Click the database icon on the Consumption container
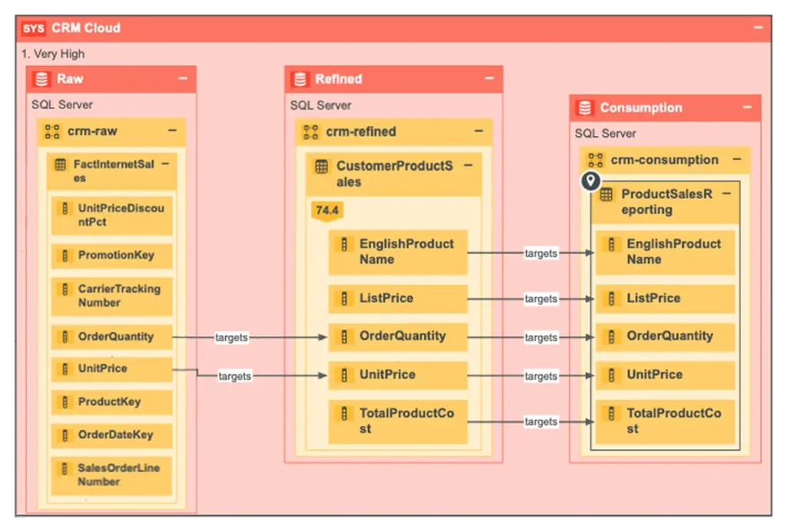787x532 pixels. pos(586,108)
